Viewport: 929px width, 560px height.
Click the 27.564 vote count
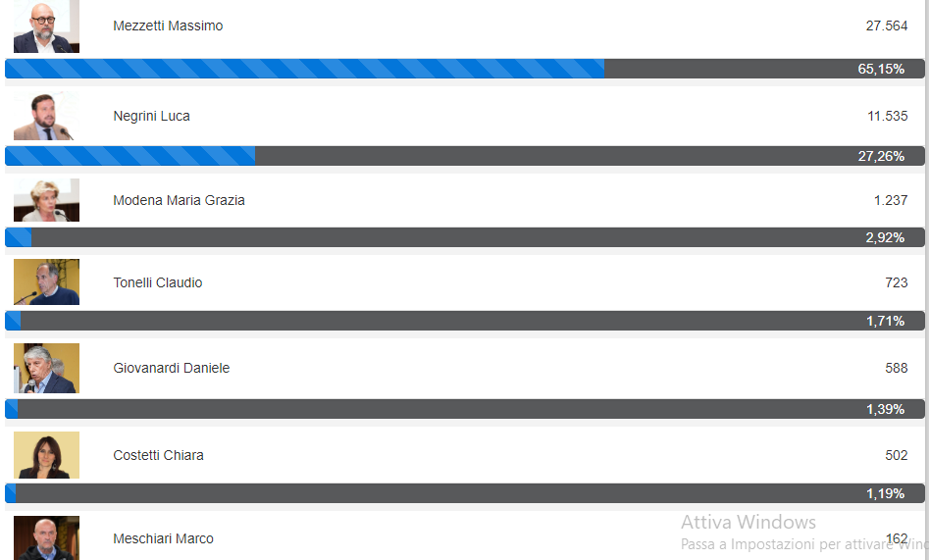pyautogui.click(x=886, y=25)
